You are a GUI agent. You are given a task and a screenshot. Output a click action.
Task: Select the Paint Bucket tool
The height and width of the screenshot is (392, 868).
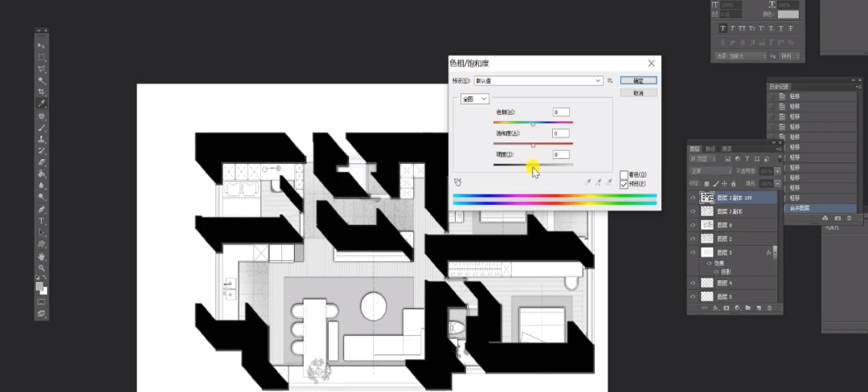click(x=42, y=174)
